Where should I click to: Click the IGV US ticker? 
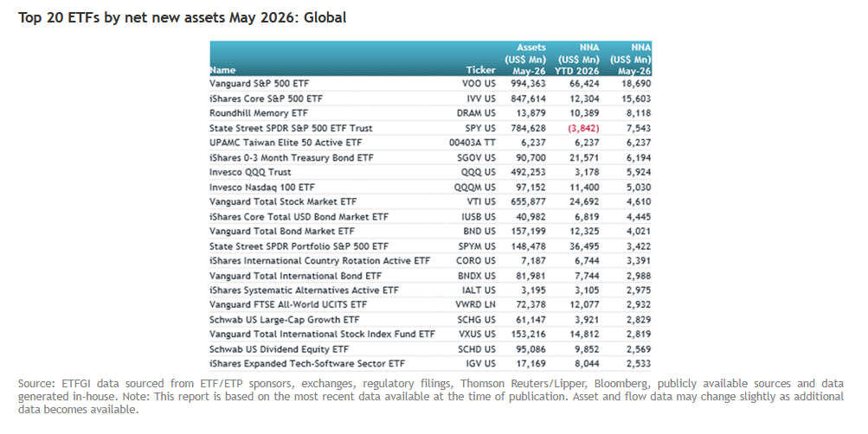pos(481,363)
